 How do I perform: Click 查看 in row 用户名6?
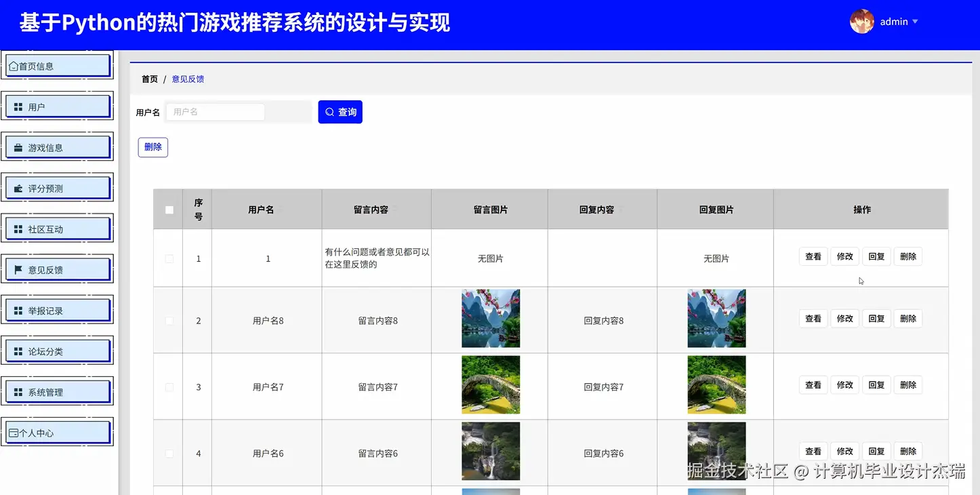tap(813, 452)
